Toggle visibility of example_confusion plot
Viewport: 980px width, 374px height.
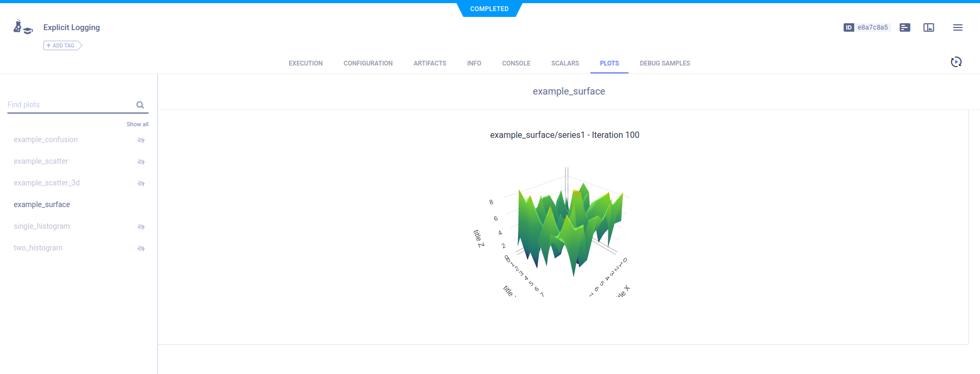click(x=141, y=140)
